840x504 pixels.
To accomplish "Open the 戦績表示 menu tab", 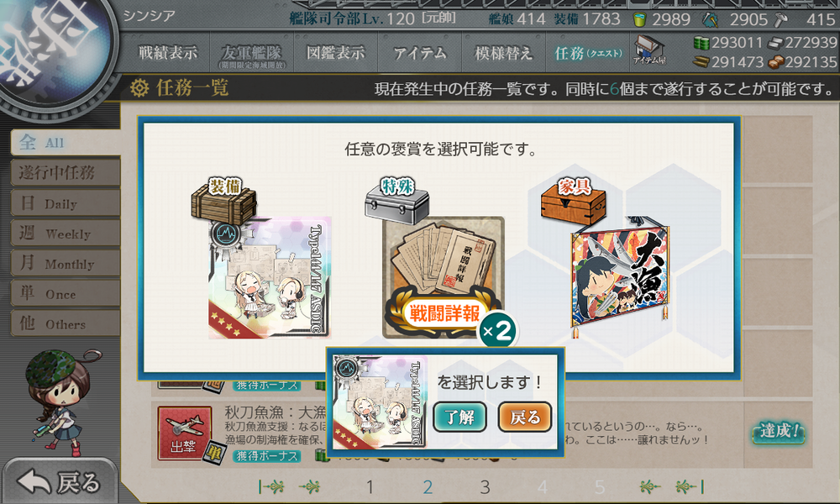I will pyautogui.click(x=168, y=52).
